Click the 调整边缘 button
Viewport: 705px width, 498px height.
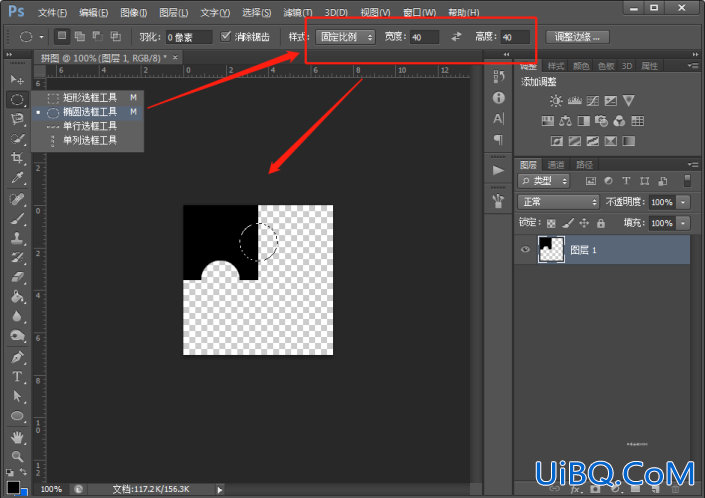(577, 37)
